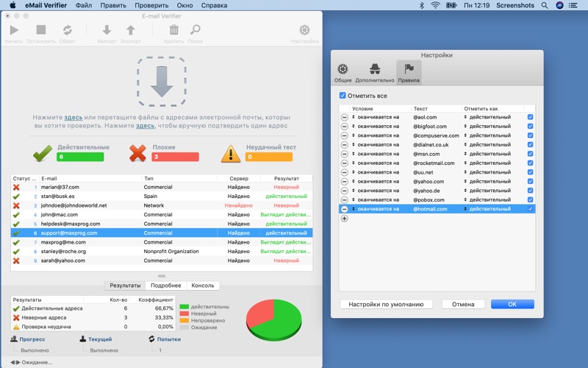Remove the @compuserve.com rule with minus icon
588x368 pixels.
[x=344, y=135]
